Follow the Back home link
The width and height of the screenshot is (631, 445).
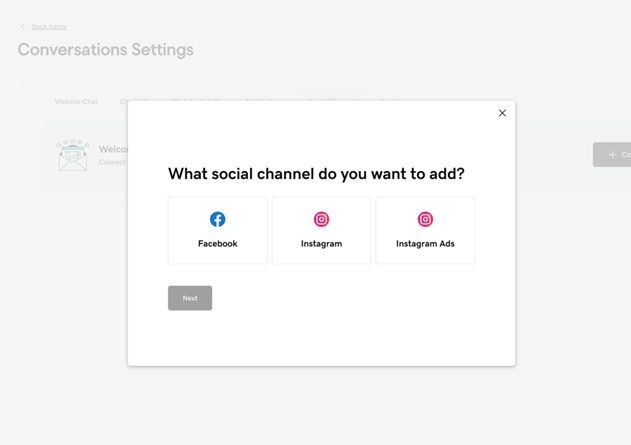pyautogui.click(x=49, y=27)
